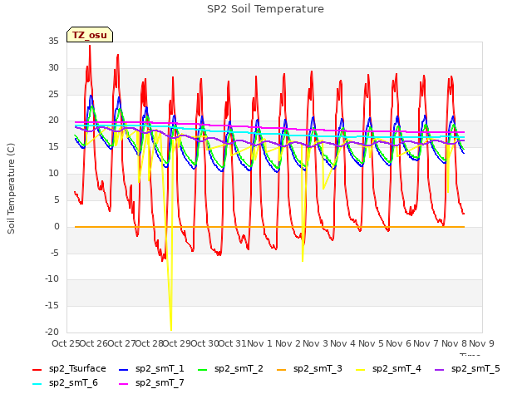Click the orange sp2_smT_3 legend swatch
The width and height of the screenshot is (532, 399).
click(x=282, y=369)
